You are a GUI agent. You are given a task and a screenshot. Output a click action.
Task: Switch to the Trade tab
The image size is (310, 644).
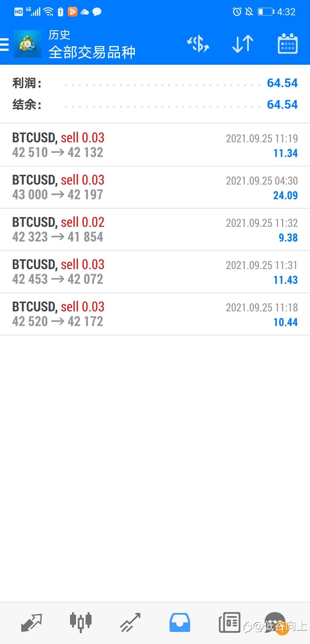[x=130, y=623]
